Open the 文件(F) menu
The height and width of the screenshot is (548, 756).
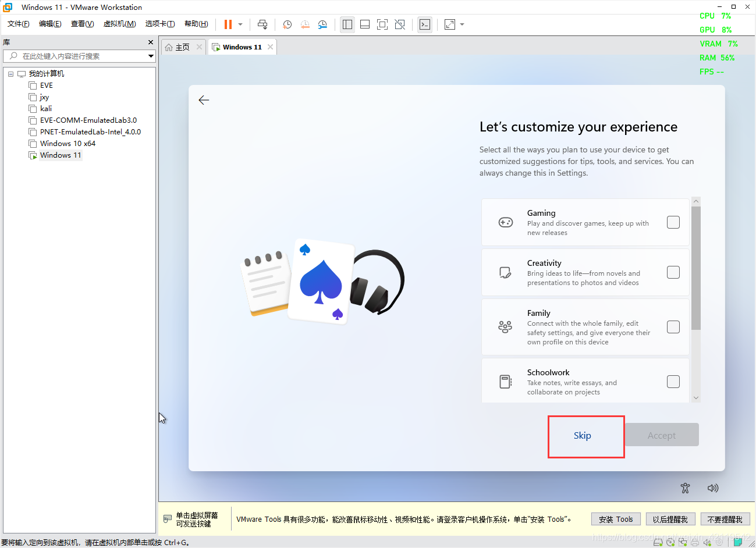(x=19, y=24)
